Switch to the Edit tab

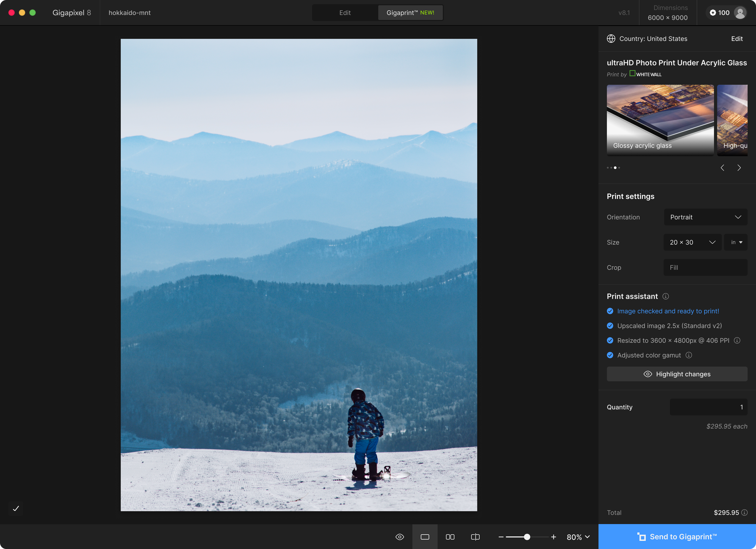click(x=345, y=13)
